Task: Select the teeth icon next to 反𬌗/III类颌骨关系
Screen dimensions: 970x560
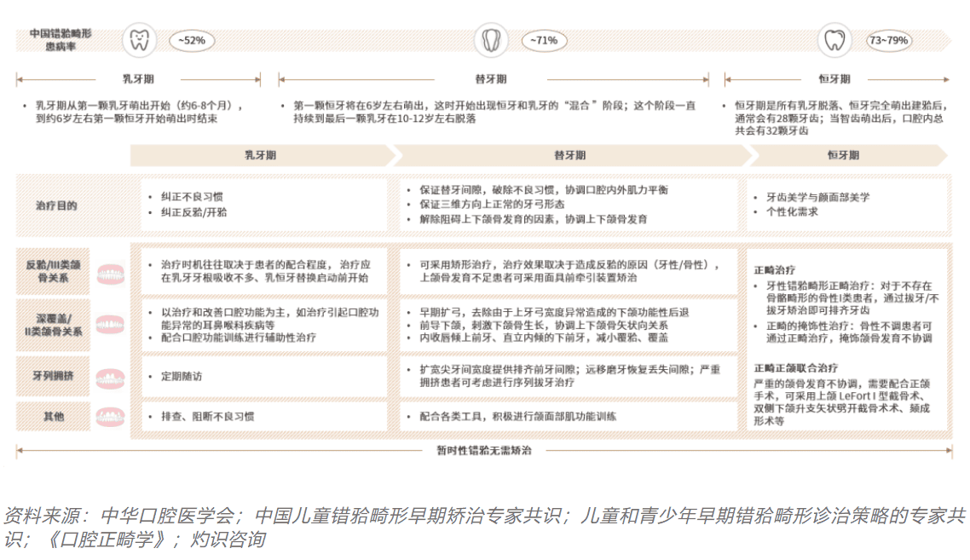Action: click(x=112, y=274)
